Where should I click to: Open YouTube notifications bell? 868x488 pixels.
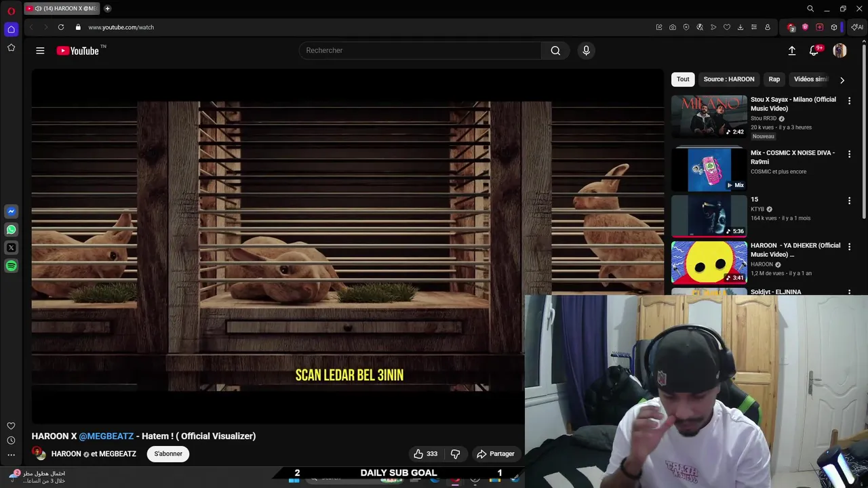[814, 51]
